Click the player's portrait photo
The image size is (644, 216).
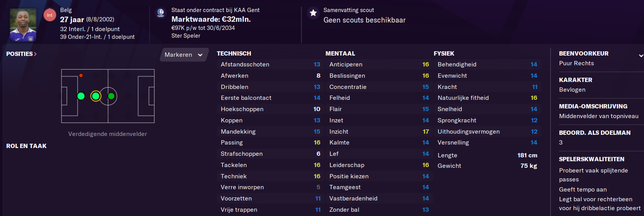[x=23, y=25]
